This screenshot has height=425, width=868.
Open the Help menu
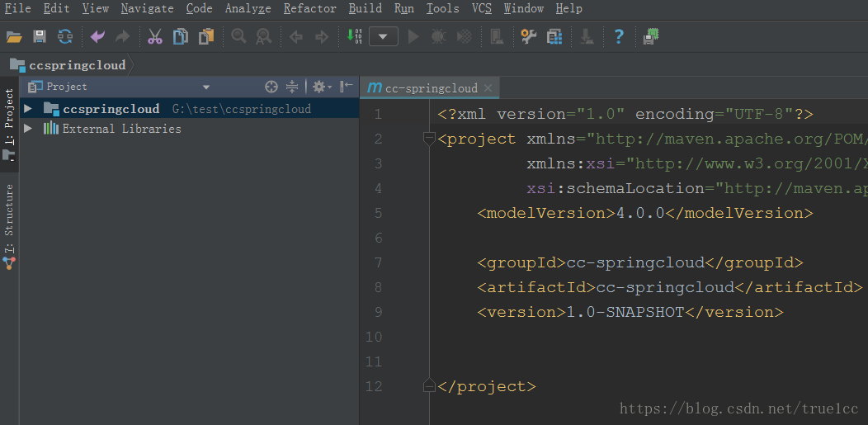click(569, 8)
